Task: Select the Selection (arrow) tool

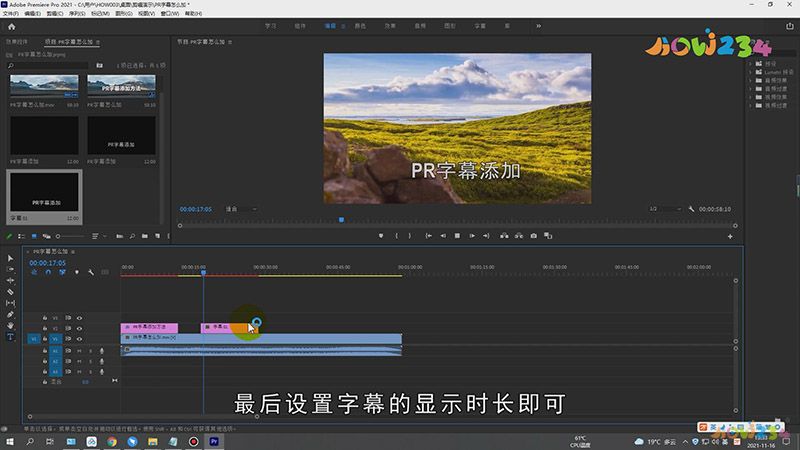Action: point(10,258)
